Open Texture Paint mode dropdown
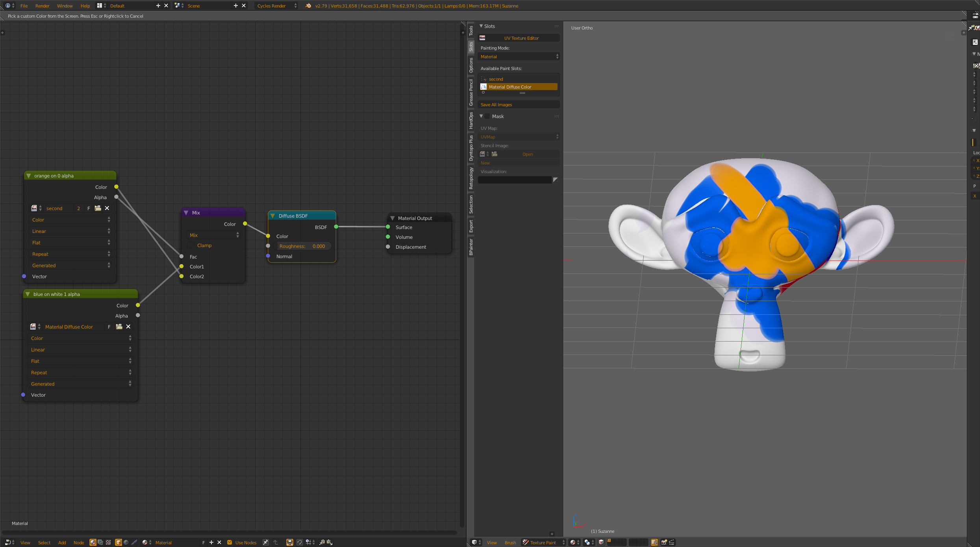Screen dimensions: 980x547 coord(544,542)
